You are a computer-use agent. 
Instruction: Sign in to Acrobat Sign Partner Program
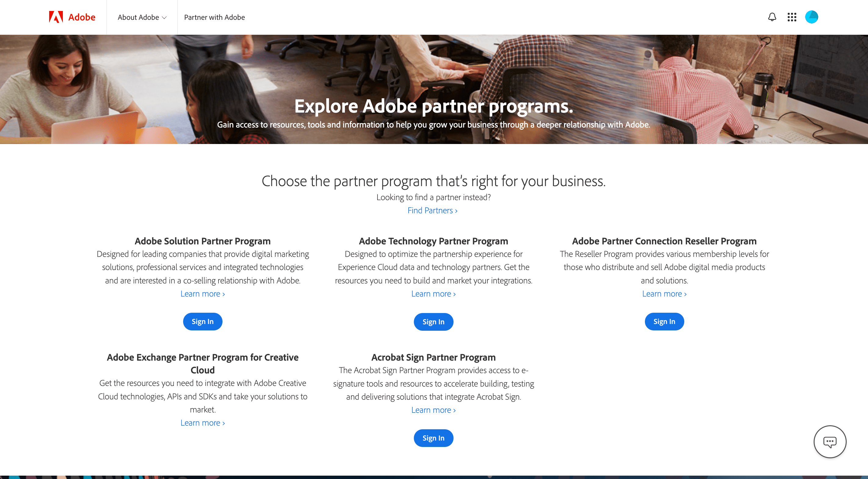tap(433, 438)
